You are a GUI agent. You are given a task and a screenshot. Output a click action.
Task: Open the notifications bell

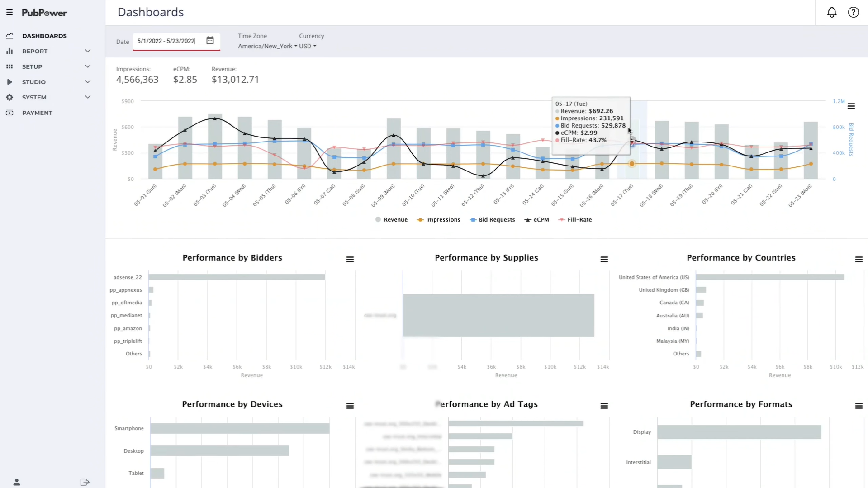831,12
